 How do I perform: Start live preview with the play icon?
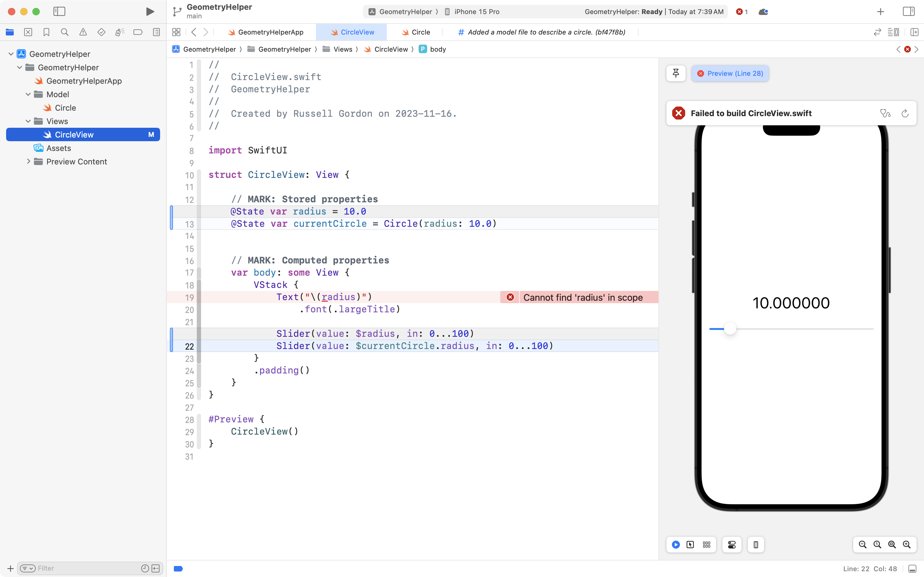[675, 545]
